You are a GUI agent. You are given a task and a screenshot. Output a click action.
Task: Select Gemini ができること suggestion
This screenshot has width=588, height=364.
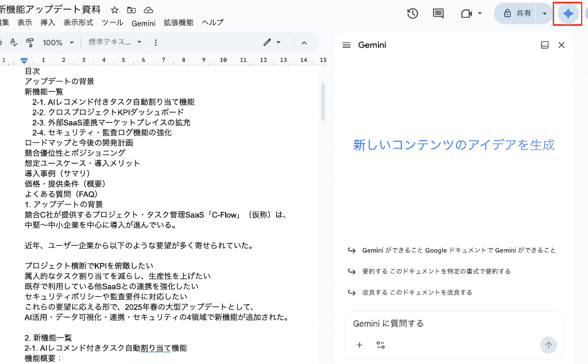point(452,250)
